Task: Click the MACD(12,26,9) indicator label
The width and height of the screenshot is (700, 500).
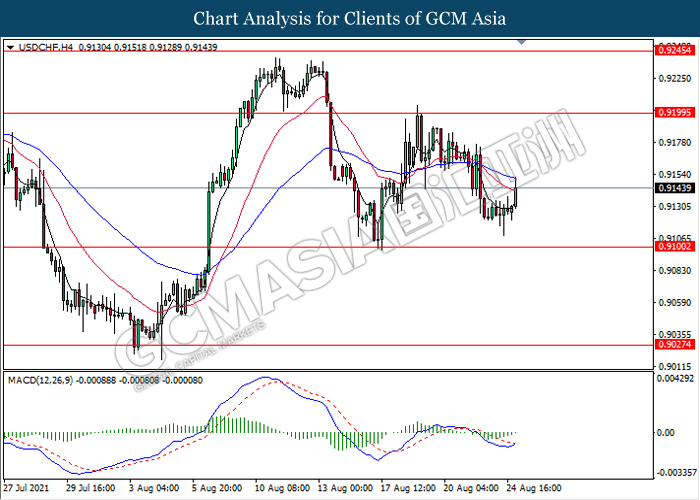Action: [x=40, y=380]
